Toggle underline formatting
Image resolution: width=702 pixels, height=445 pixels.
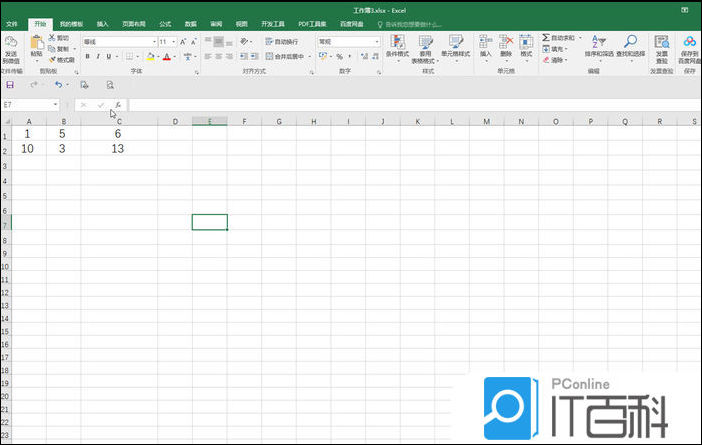[109, 56]
